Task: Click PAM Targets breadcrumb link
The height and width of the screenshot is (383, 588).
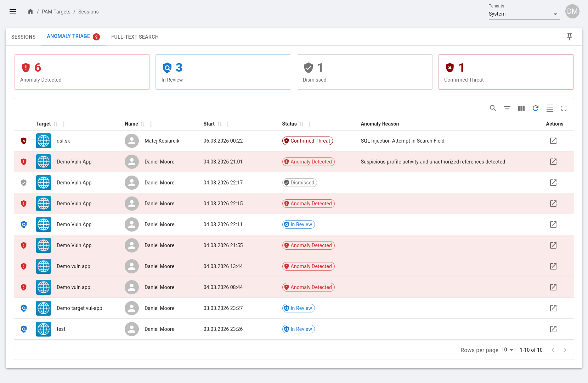Action: point(56,12)
